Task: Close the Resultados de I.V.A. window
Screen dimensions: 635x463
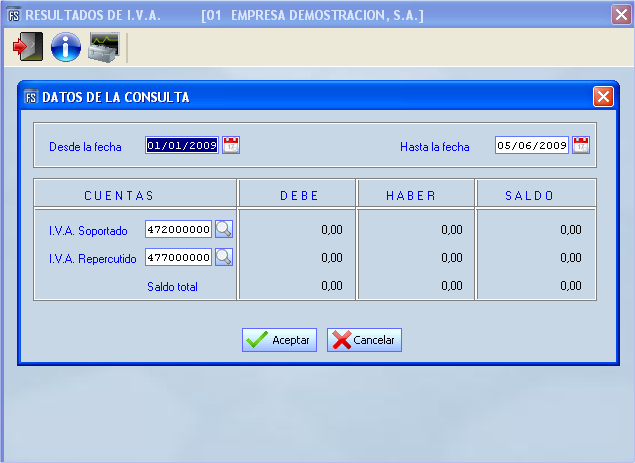Action: point(621,15)
